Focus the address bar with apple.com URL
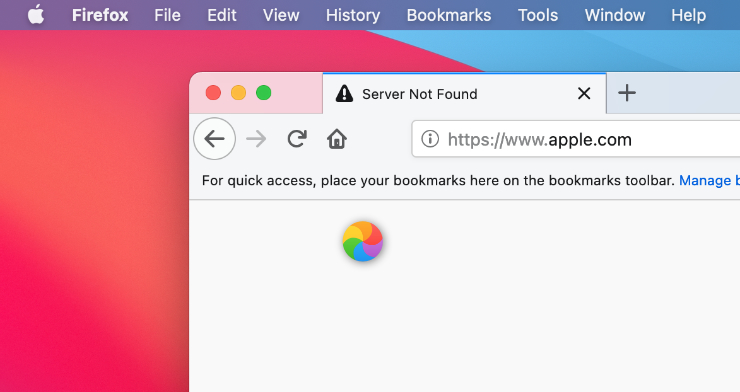The width and height of the screenshot is (740, 392). pyautogui.click(x=576, y=139)
